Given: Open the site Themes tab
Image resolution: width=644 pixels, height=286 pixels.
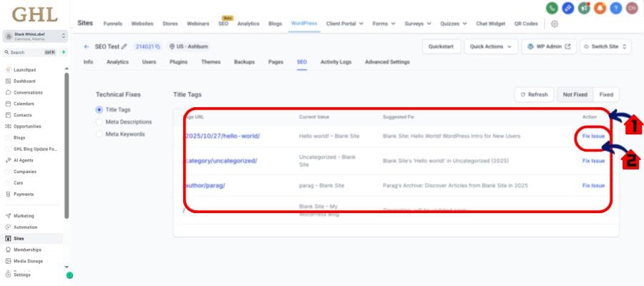Looking at the screenshot, I should (210, 62).
